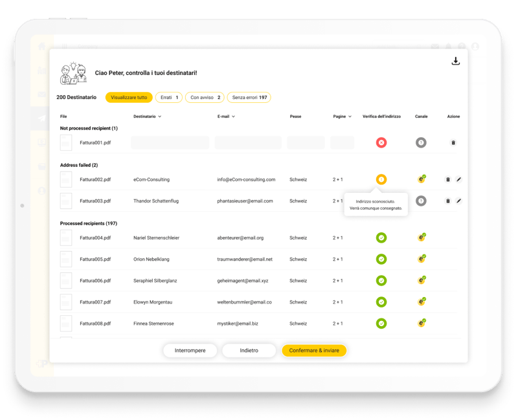
Task: Show the Con avviso filter
Action: point(205,97)
